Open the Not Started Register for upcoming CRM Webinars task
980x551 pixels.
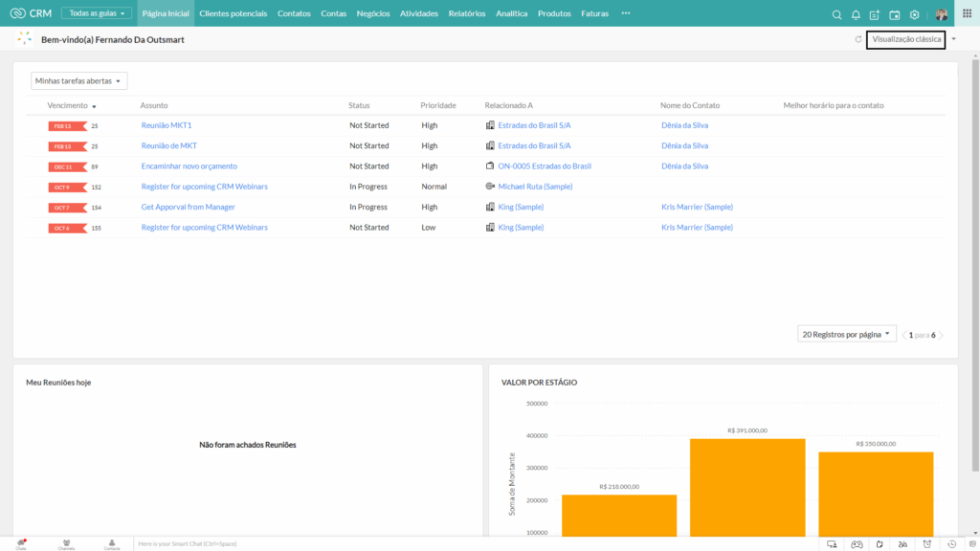point(205,228)
